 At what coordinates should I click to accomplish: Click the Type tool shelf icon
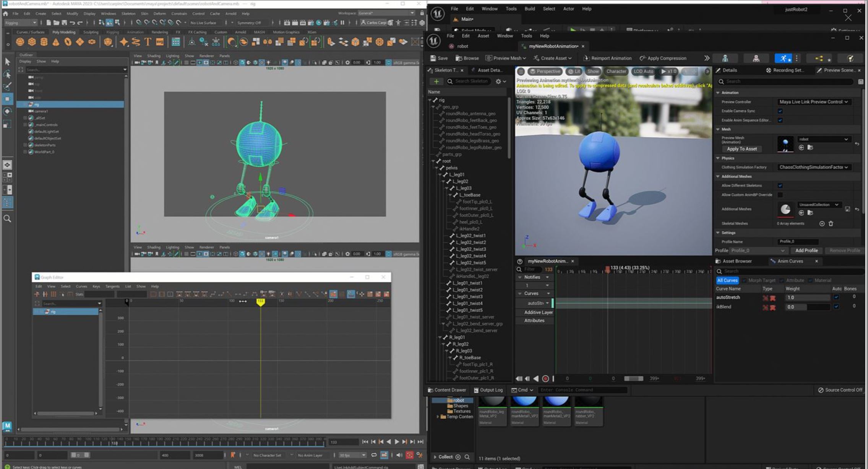point(148,42)
